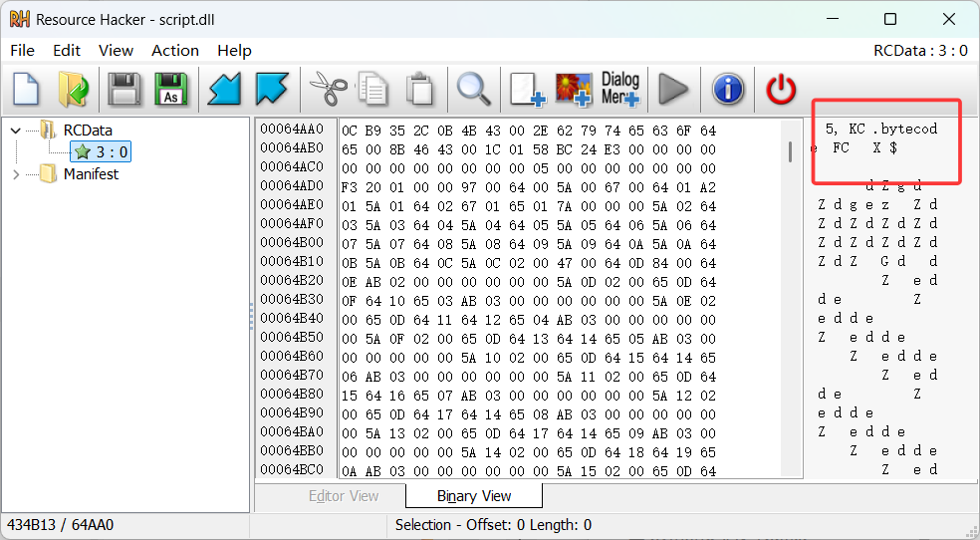Click the hex view vertical scrollbar thumb

(791, 151)
